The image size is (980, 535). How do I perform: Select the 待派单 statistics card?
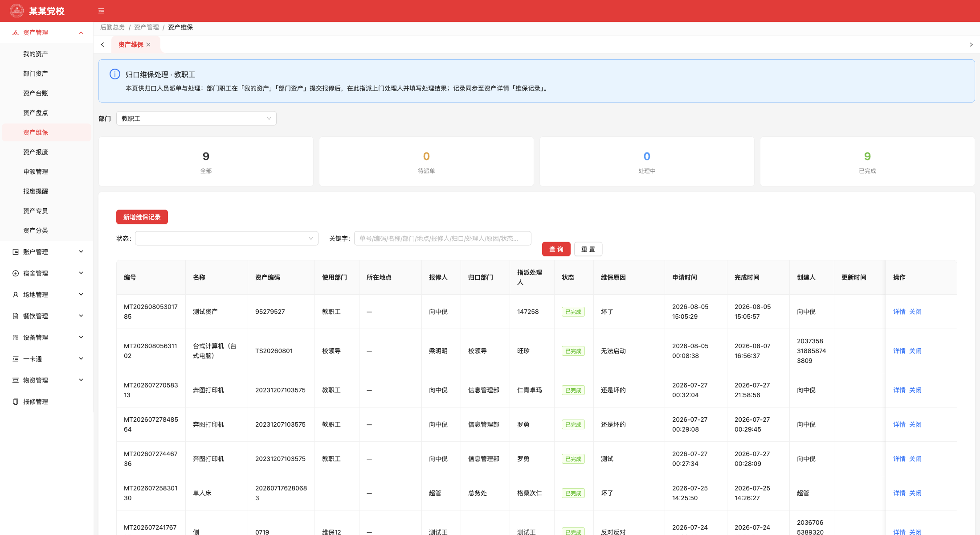(426, 161)
